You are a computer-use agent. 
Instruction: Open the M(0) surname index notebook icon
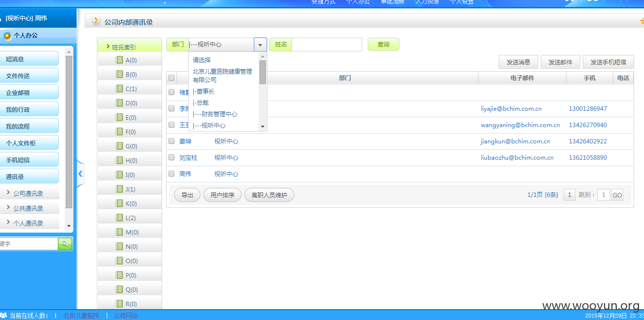coord(119,232)
